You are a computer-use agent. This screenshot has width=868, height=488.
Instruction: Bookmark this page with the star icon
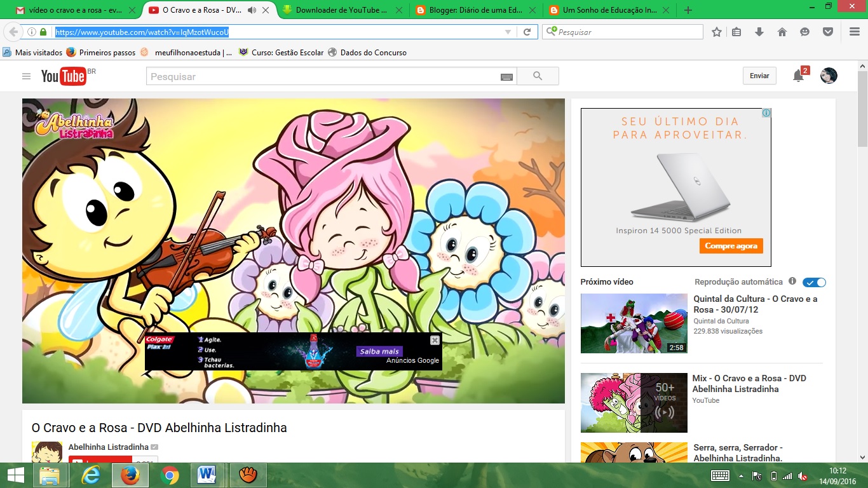click(x=717, y=32)
